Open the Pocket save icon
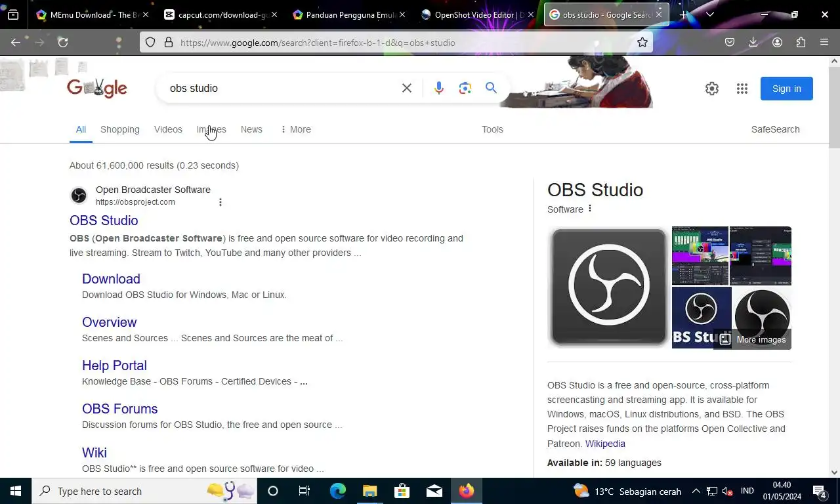Viewport: 840px width, 504px height. click(730, 42)
